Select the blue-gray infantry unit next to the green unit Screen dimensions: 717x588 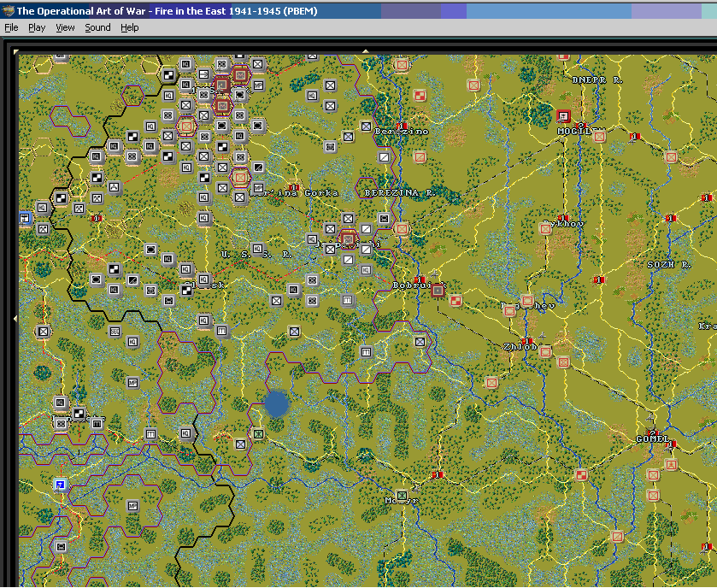pyautogui.click(x=240, y=444)
